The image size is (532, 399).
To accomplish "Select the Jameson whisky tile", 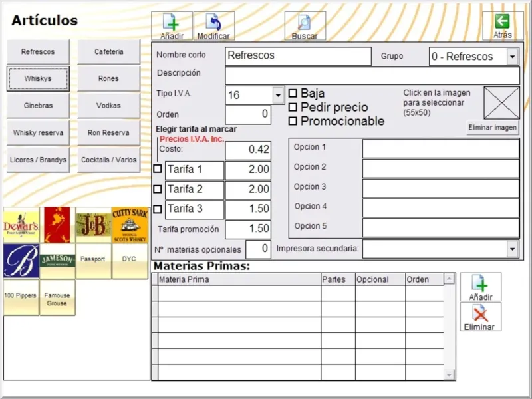I will click(x=57, y=261).
